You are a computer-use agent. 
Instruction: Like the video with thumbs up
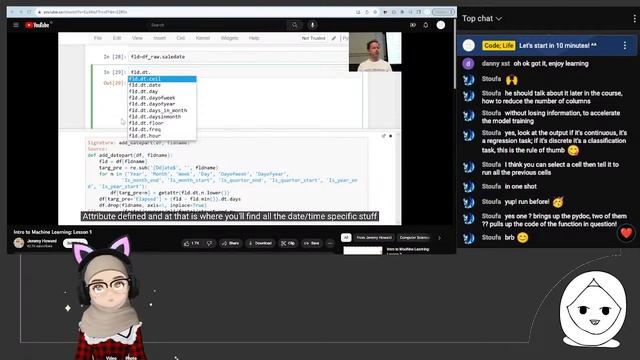click(192, 243)
